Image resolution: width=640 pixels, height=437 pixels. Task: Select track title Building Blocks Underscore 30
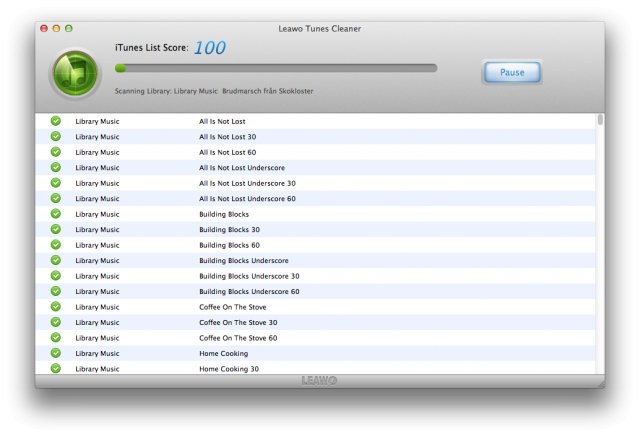pyautogui.click(x=249, y=276)
